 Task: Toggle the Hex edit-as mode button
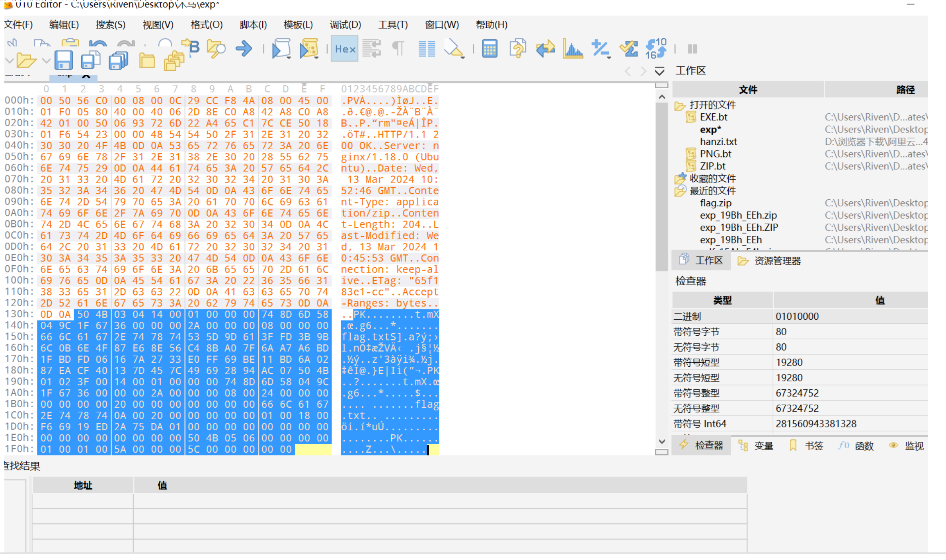pyautogui.click(x=345, y=49)
